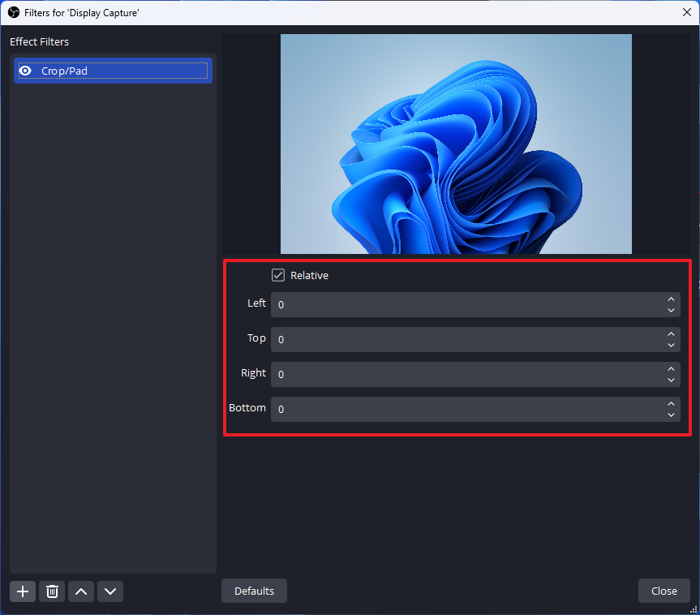Increase the Right crop value
Screen dimensions: 700x615
click(671, 369)
